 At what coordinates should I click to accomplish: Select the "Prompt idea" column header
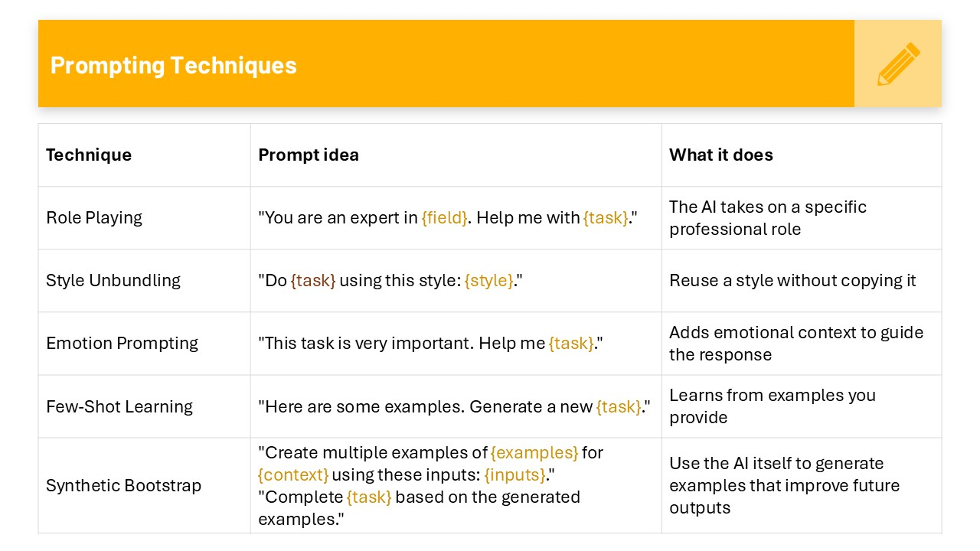click(309, 155)
